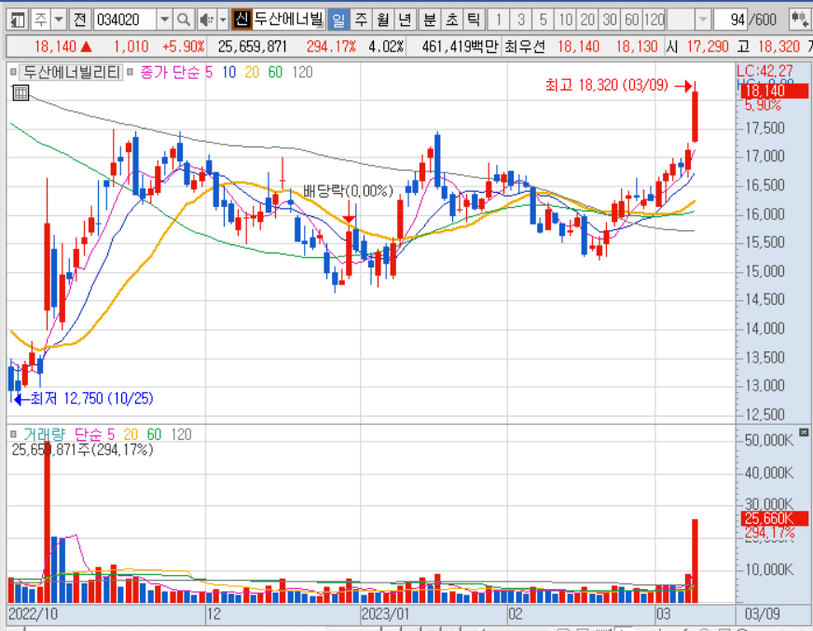Choose the 20 interval button in toolbar

[587, 20]
